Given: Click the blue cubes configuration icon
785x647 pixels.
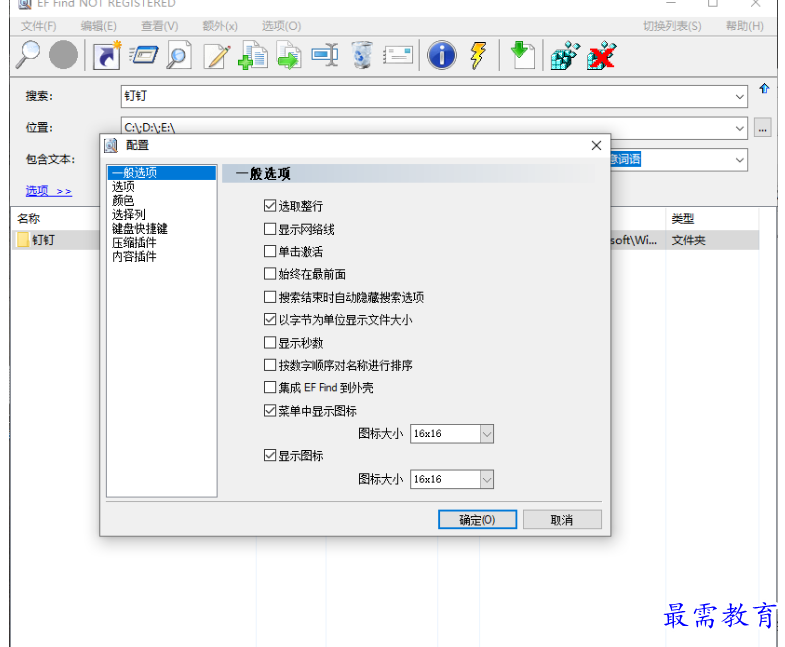Looking at the screenshot, I should (x=565, y=54).
